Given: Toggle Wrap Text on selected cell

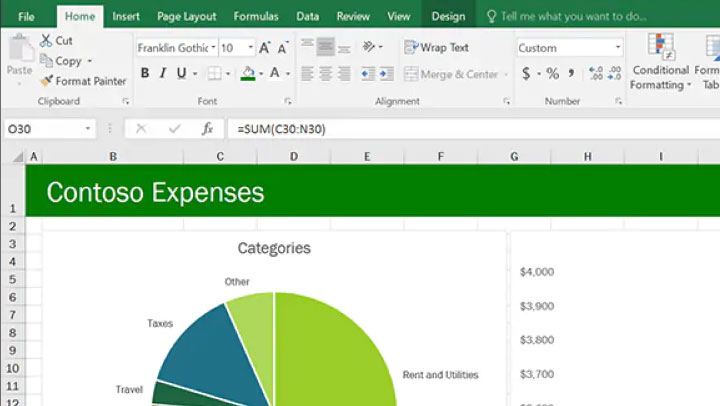Looking at the screenshot, I should click(437, 47).
